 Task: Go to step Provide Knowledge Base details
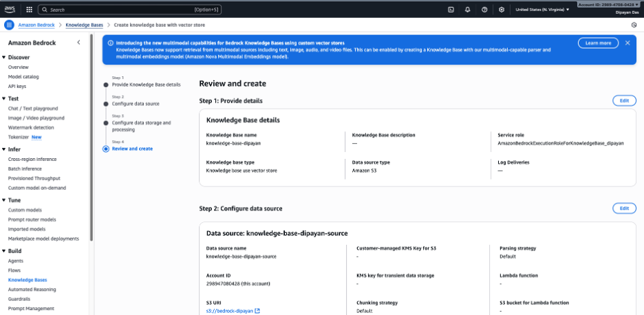click(147, 85)
